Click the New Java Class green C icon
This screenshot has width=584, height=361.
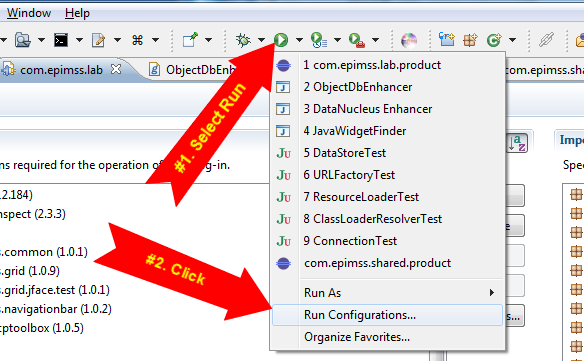click(x=494, y=39)
